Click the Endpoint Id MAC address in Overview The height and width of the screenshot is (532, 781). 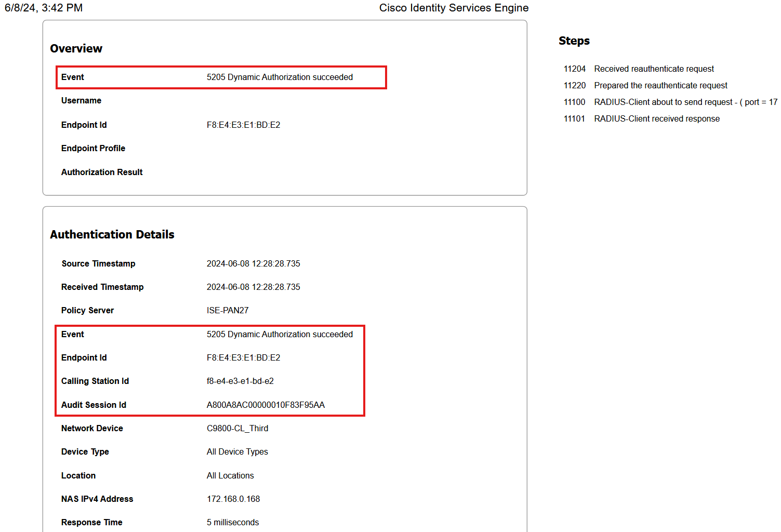[243, 125]
